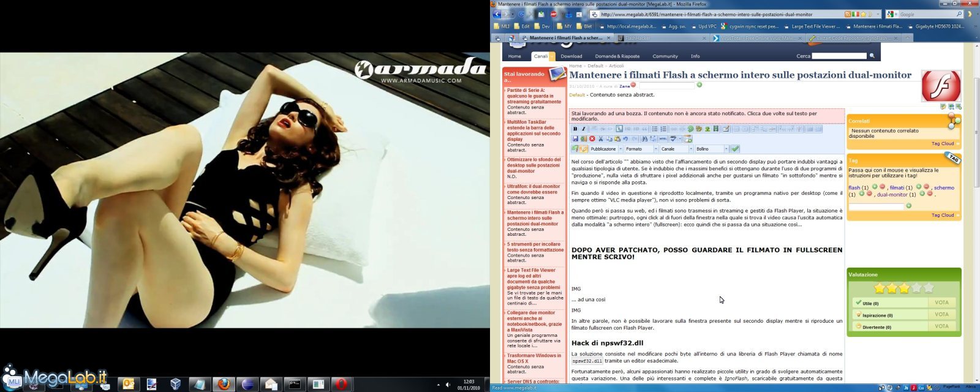Open the Download menu item
Screen dimensions: 980x392
point(571,56)
